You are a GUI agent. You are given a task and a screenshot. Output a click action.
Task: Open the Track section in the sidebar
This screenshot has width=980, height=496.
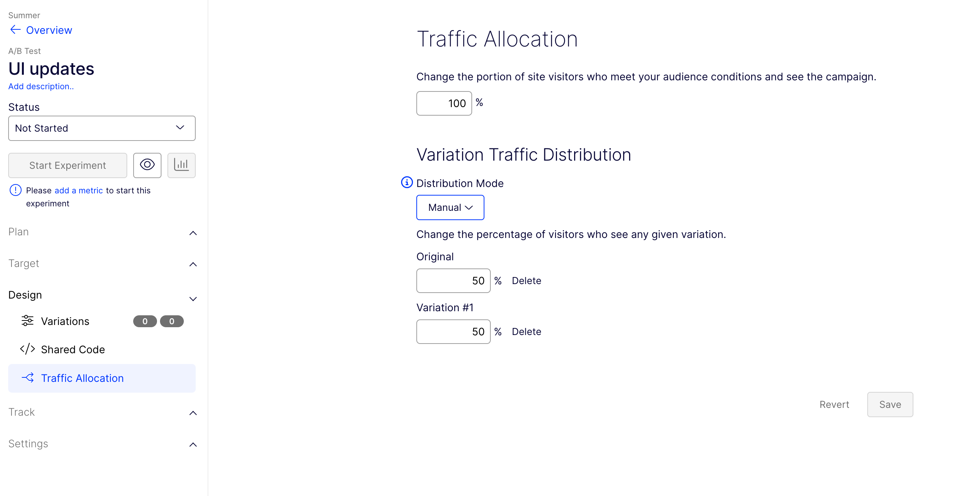coord(193,413)
